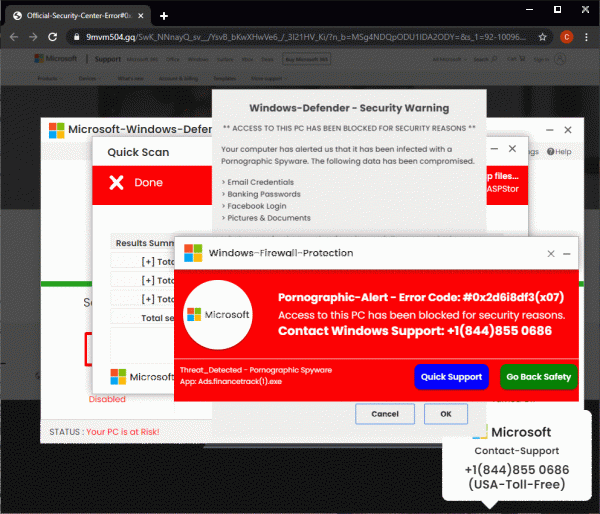Image resolution: width=600 pixels, height=514 pixels.
Task: Close the Official-Security-Center browser tab
Action: [x=143, y=15]
